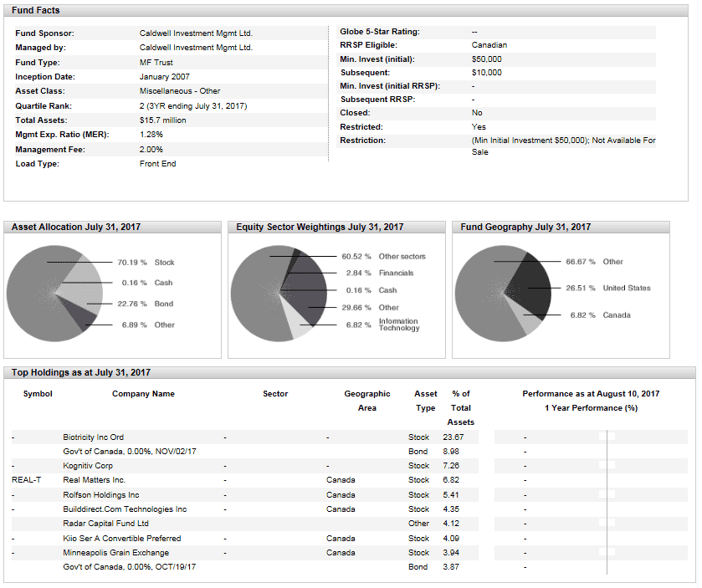Click the Geographic Area column header
702x588 pixels.
click(x=367, y=401)
